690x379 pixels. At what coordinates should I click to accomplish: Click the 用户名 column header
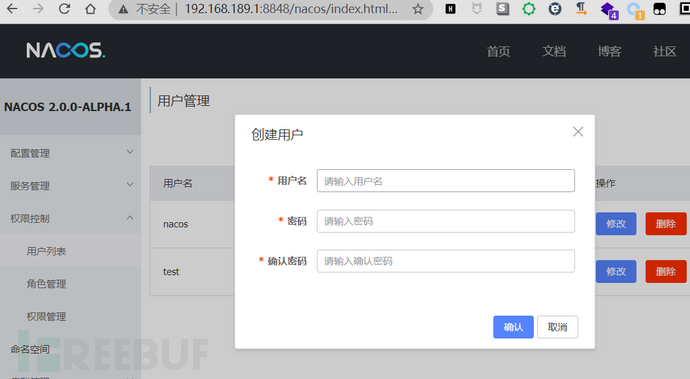tap(177, 183)
